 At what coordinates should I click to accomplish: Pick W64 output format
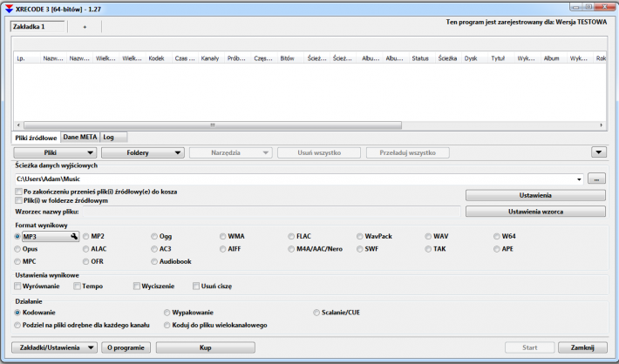click(496, 237)
